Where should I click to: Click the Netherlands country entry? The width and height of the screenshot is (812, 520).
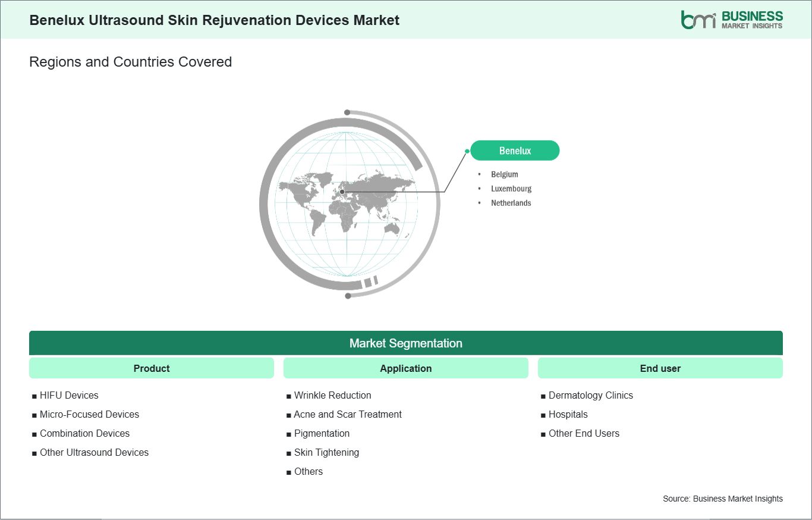511,203
